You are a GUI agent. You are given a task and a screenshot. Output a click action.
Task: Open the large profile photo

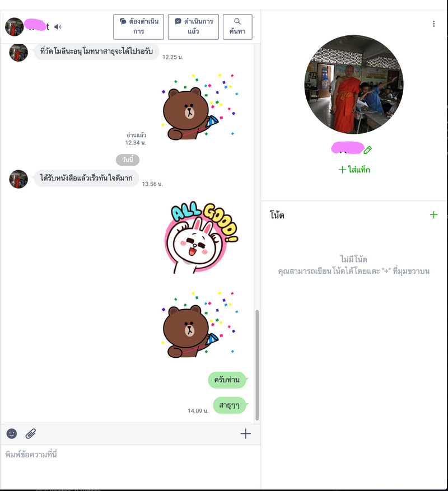click(x=354, y=84)
